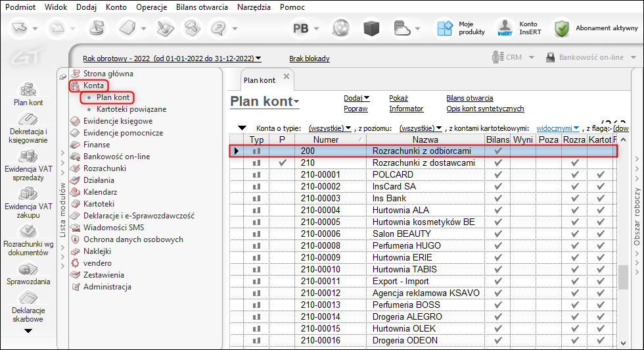Expand more sidebar shortcuts down arrow
Image resolution: width=644 pixels, height=350 pixels.
[x=28, y=331]
